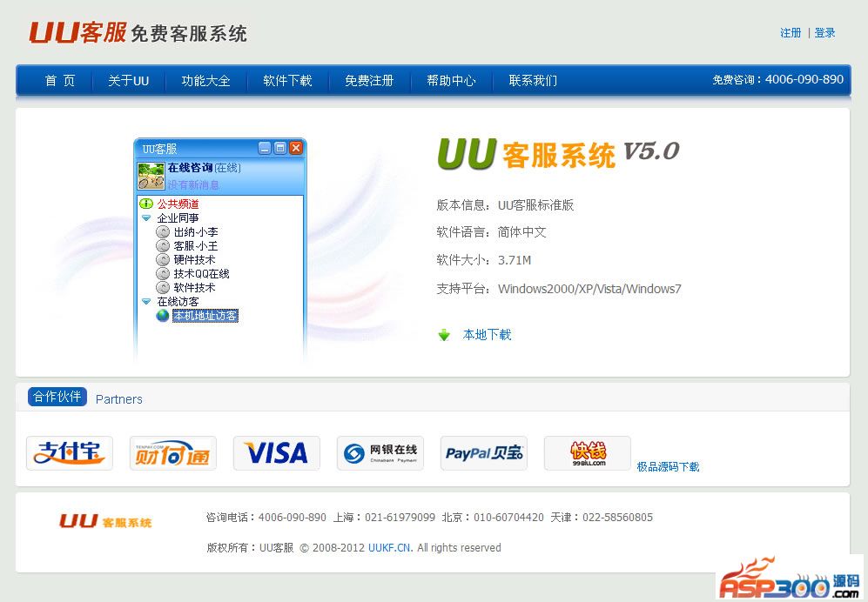Open the 免费注册 menu item
Screen dimensions: 868x602
pos(369,81)
